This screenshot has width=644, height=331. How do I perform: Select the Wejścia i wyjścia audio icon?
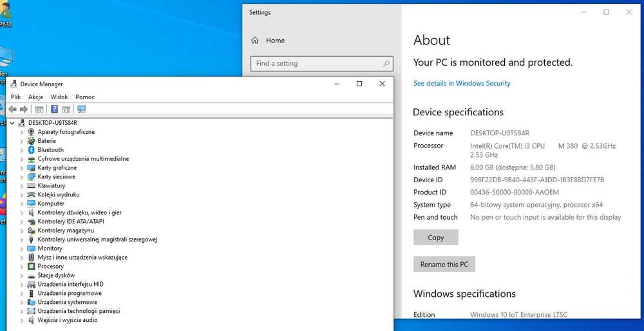tap(31, 320)
